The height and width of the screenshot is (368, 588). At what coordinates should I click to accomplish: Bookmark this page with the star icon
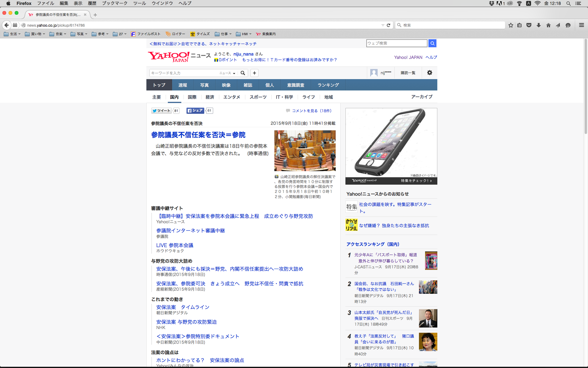[x=511, y=25]
